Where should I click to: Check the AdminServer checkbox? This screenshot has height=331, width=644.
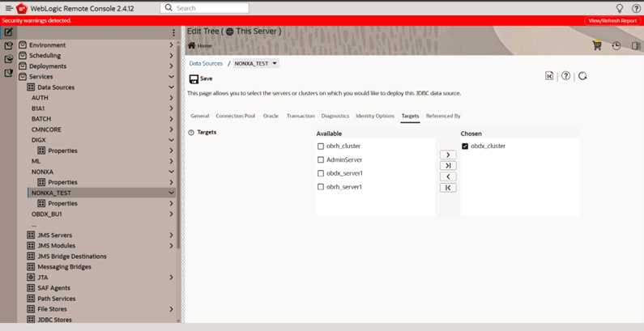321,160
